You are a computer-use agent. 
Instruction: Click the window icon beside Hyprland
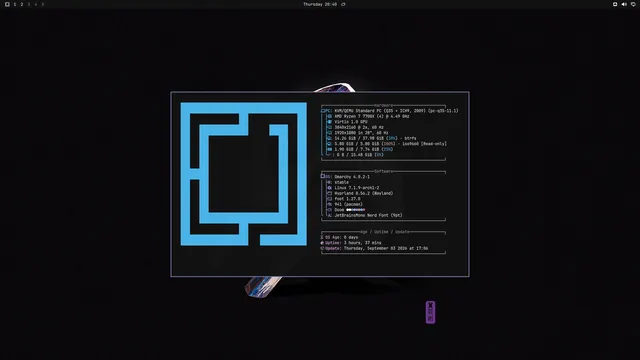pyautogui.click(x=329, y=193)
